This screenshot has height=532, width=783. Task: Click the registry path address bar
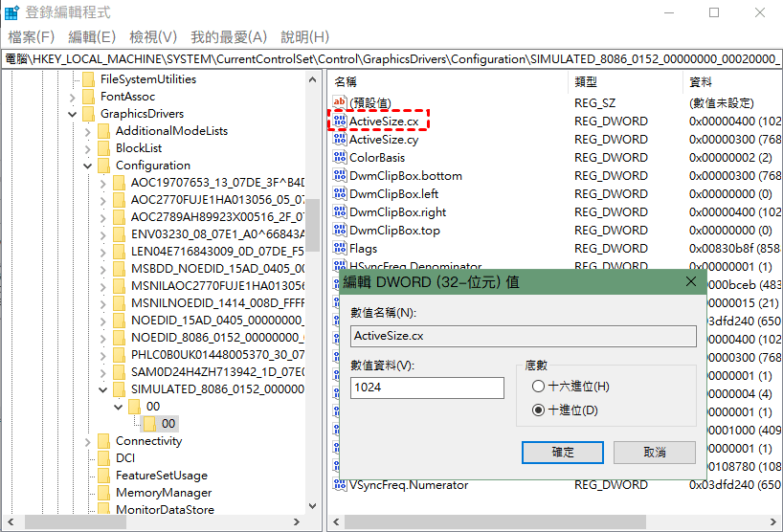click(x=391, y=59)
